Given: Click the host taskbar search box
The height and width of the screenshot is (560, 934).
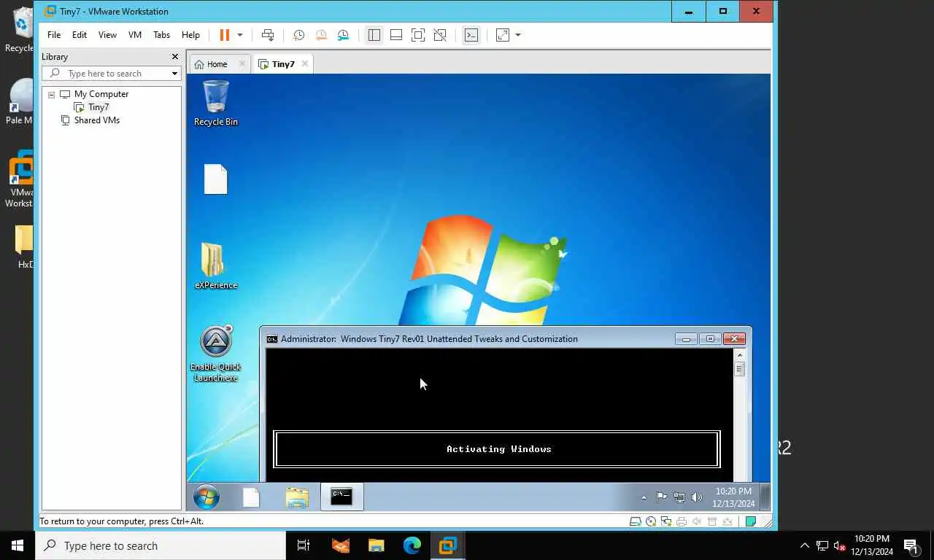Looking at the screenshot, I should pos(161,545).
